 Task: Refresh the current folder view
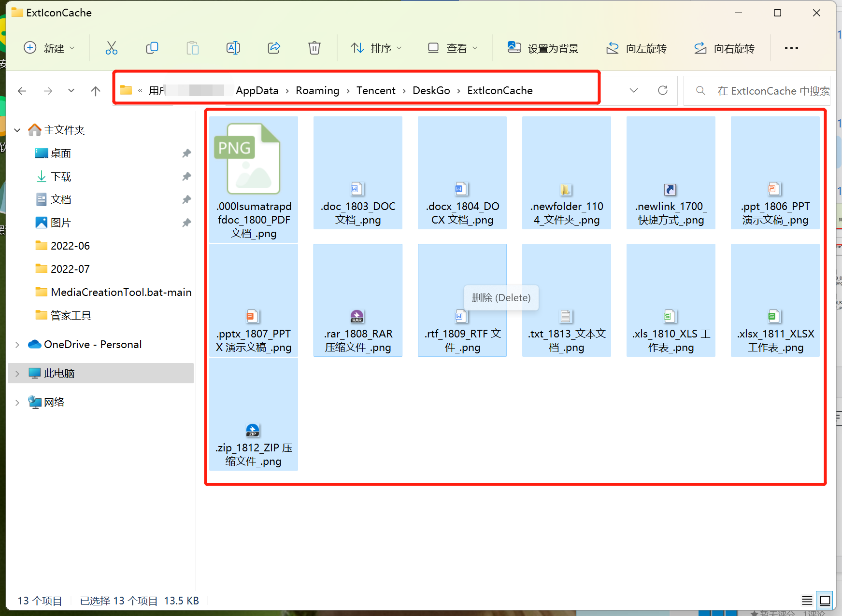click(663, 90)
